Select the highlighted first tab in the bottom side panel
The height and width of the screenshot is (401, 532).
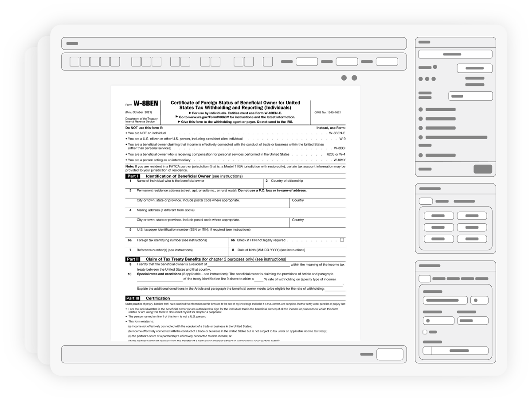tap(425, 279)
